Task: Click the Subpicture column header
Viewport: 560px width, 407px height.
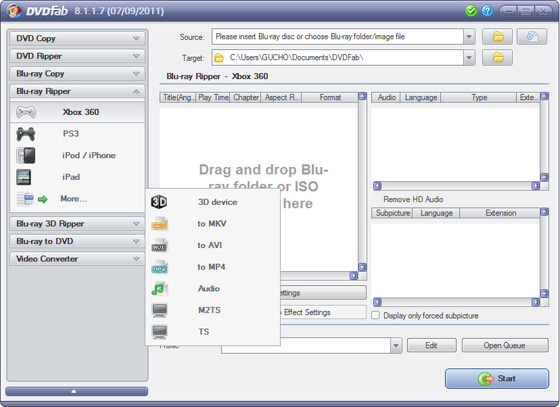Action: pos(392,213)
